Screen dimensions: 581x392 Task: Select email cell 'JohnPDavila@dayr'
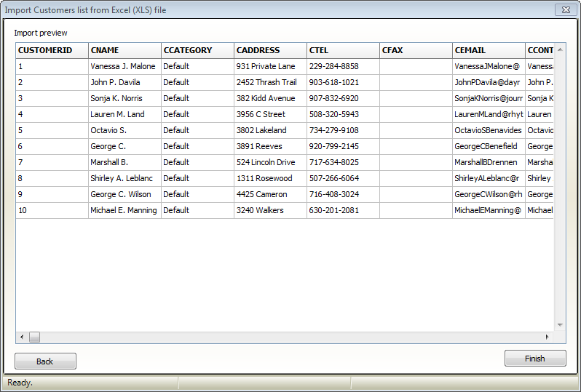[489, 82]
